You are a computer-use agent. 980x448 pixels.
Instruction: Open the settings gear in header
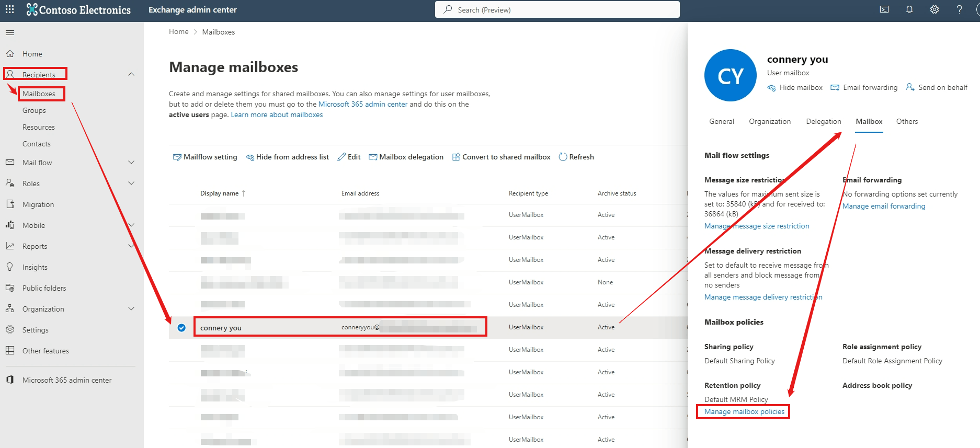tap(935, 9)
